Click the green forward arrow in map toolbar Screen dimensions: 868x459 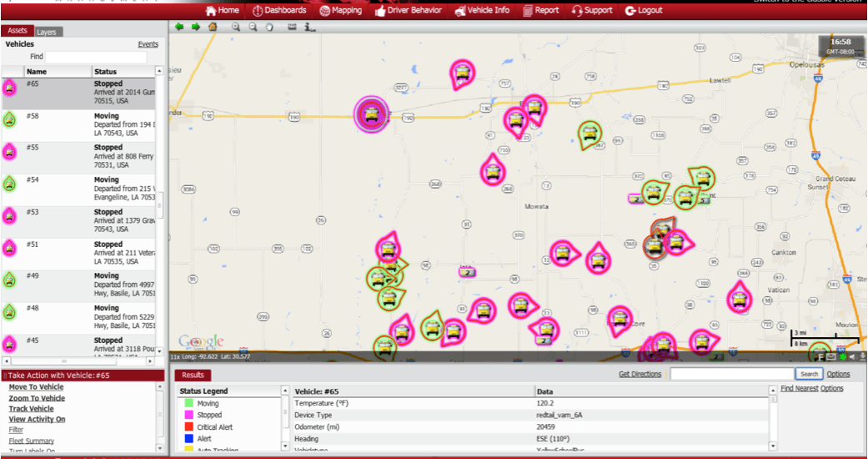click(195, 27)
